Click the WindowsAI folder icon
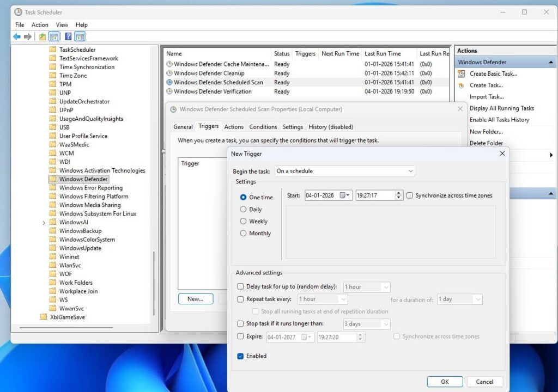 pos(53,222)
